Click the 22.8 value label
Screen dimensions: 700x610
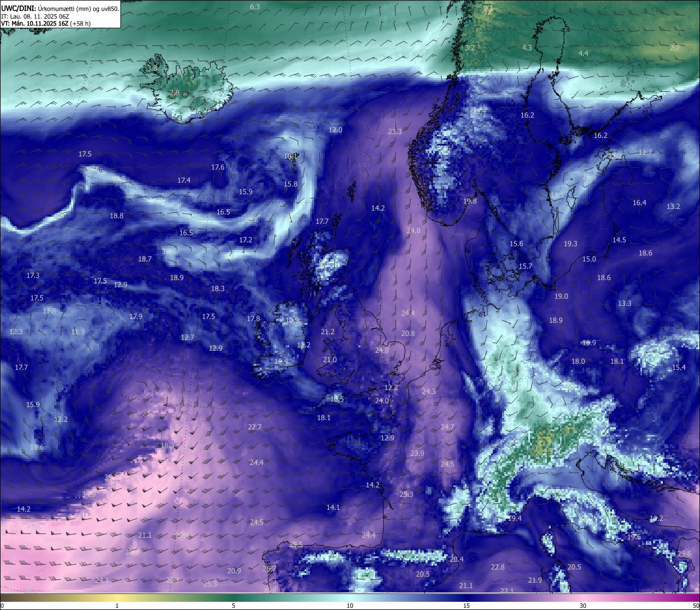pos(498,567)
